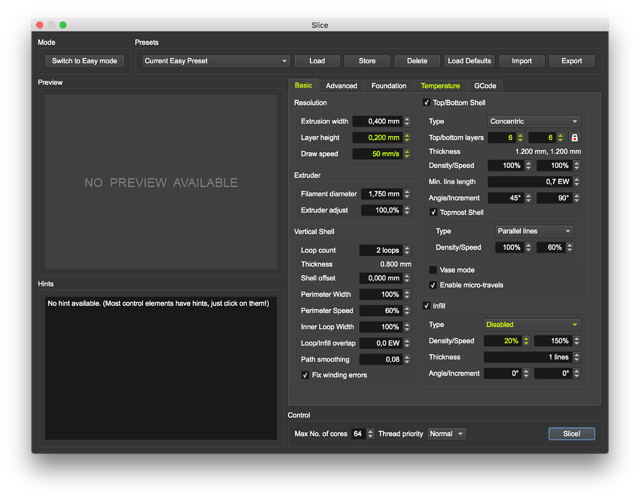641x500 pixels.
Task: Click the Perimeter Speed 60% field
Action: click(381, 311)
